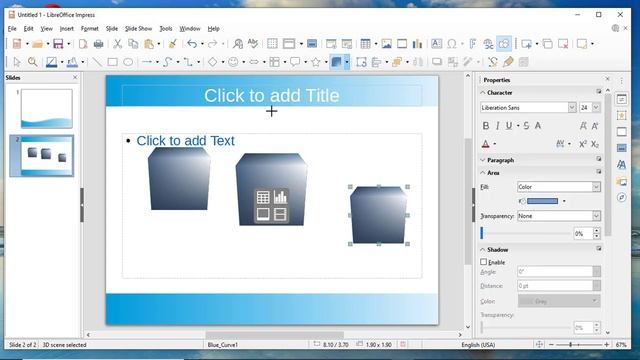The image size is (640, 360).
Task: Open the font name dropdown
Action: [x=572, y=107]
